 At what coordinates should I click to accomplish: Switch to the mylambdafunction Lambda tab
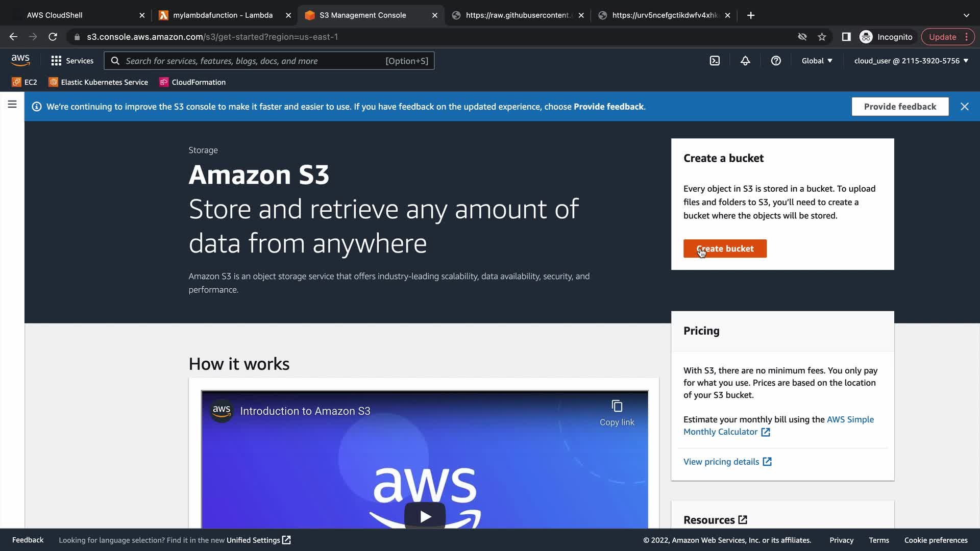click(x=223, y=15)
